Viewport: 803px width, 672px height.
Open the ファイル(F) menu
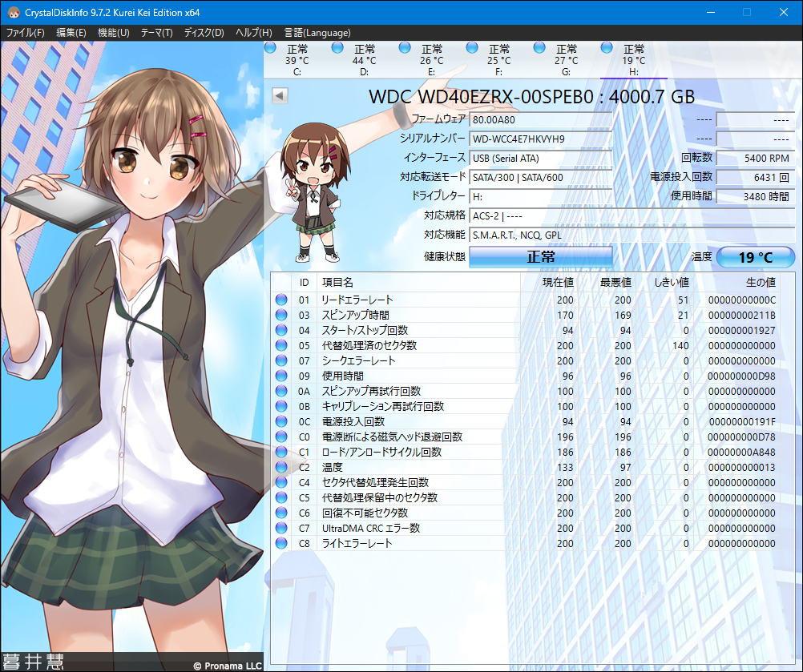pos(26,33)
